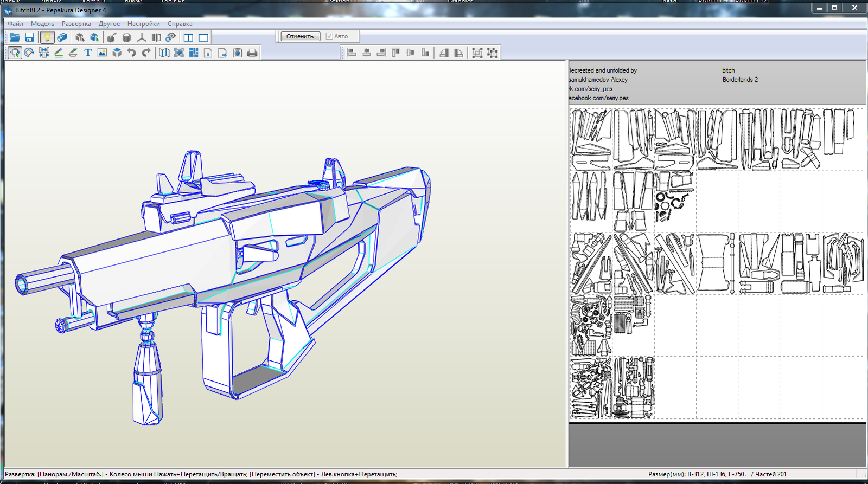Click the group selection icon
The height and width of the screenshot is (484, 868).
click(477, 53)
